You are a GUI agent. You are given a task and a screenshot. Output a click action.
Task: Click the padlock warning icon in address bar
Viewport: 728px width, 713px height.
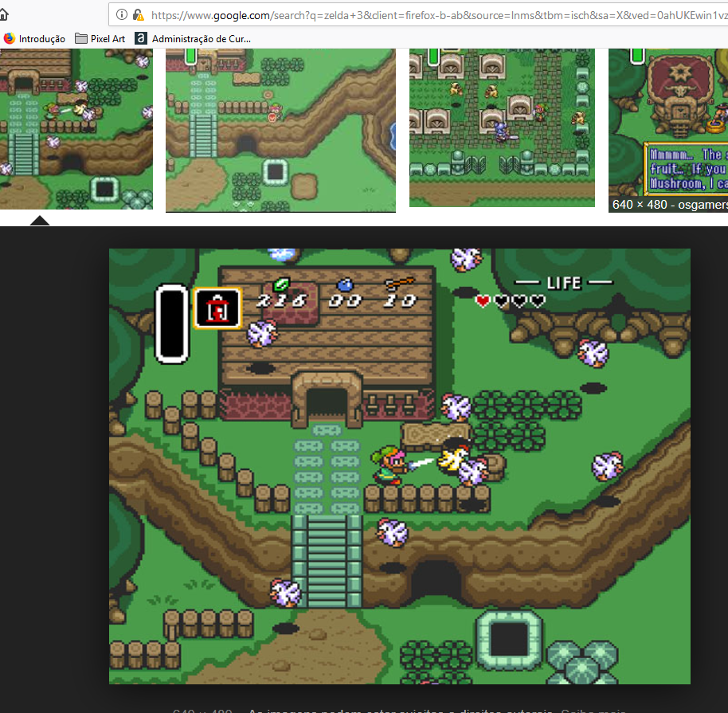tap(138, 14)
